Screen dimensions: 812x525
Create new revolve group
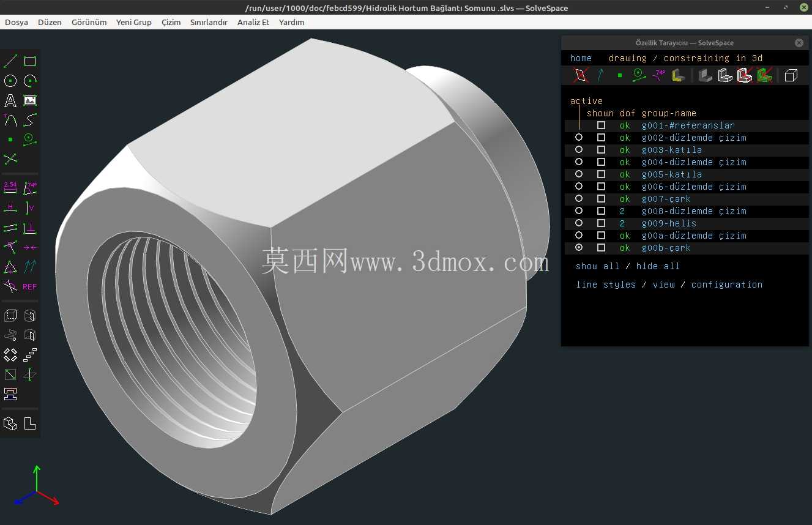[x=30, y=335]
